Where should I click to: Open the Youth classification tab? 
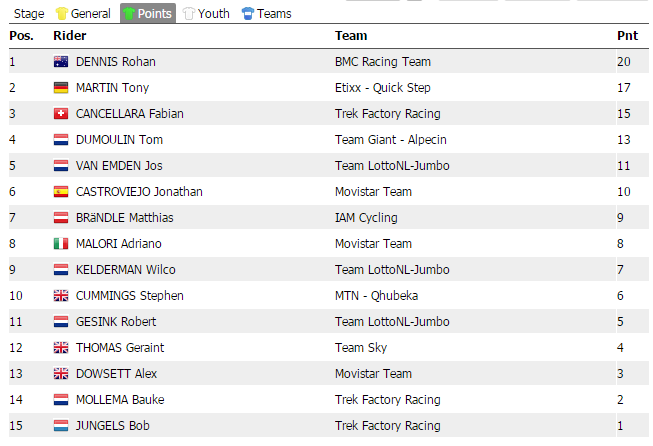[x=214, y=14]
